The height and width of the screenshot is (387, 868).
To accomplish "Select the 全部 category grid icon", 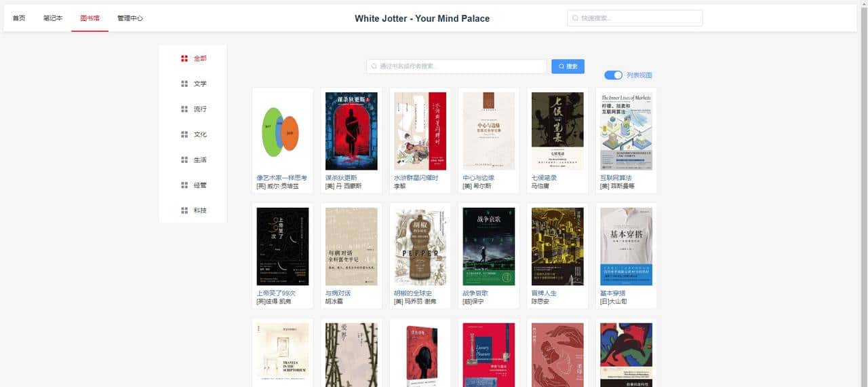I will click(x=184, y=58).
